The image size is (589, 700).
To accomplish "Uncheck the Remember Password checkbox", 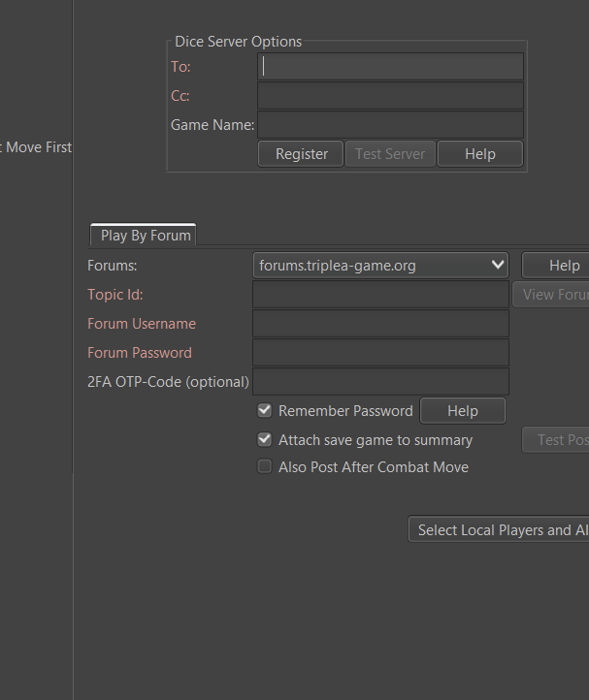I will click(265, 411).
